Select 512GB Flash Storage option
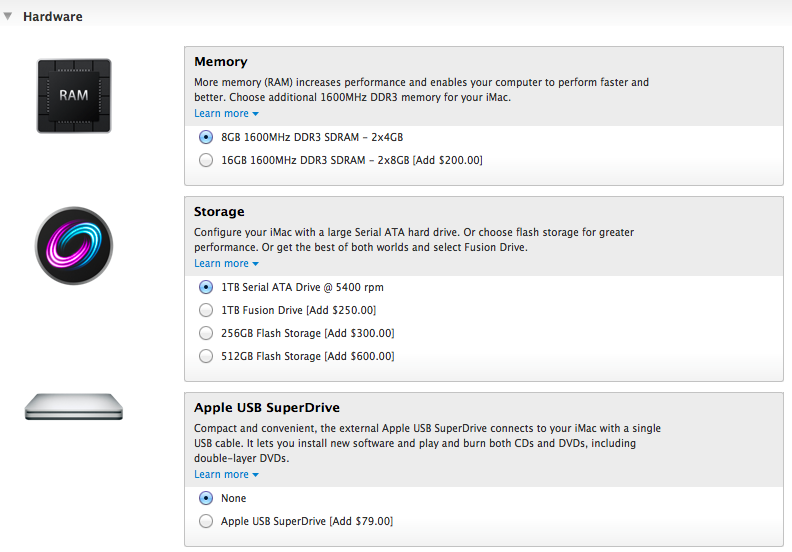 click(x=206, y=356)
